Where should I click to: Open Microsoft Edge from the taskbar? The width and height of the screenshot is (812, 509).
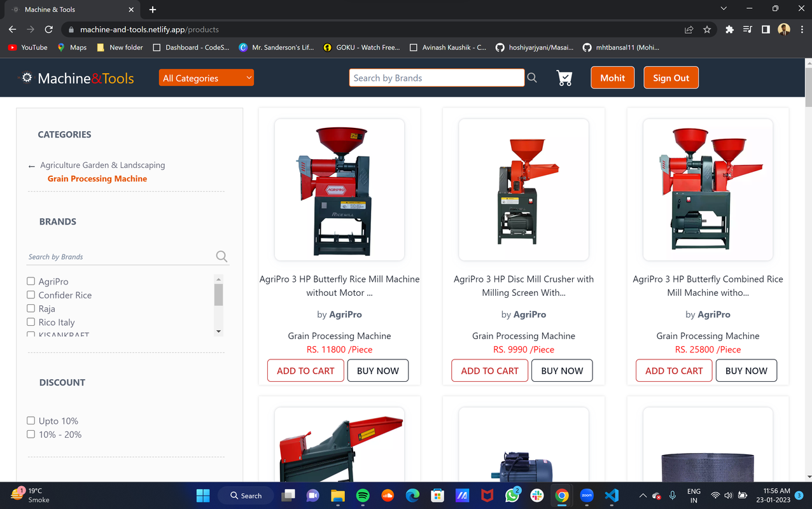pyautogui.click(x=412, y=496)
